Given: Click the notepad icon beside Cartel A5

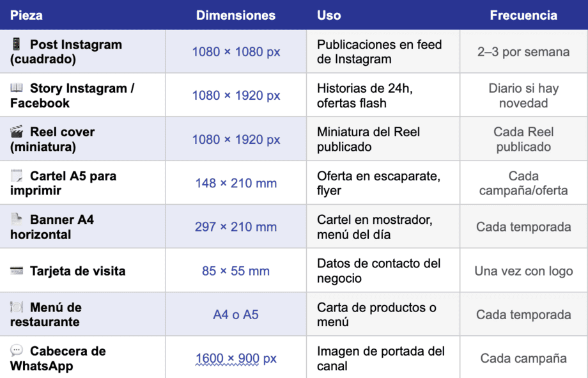Looking at the screenshot, I should click(x=17, y=175).
